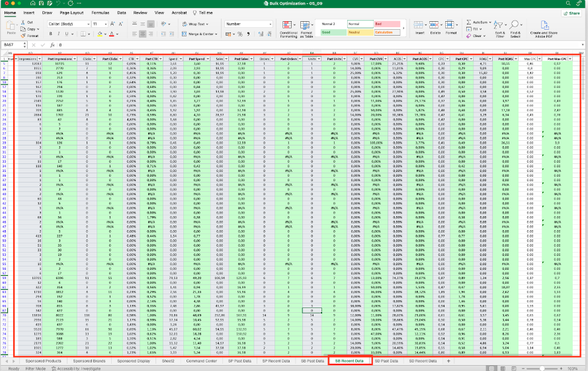The width and height of the screenshot is (588, 371).
Task: Toggle Italic formatting
Action: tap(58, 34)
